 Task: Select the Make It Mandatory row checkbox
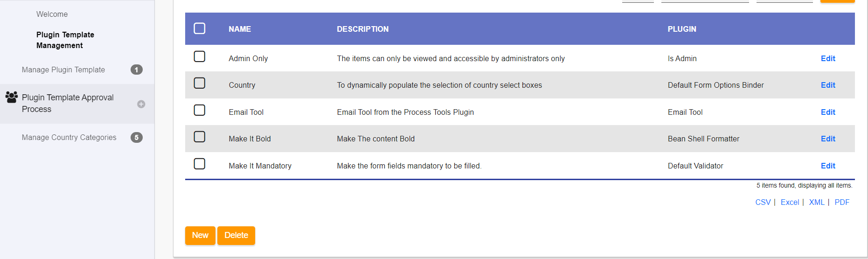click(200, 164)
